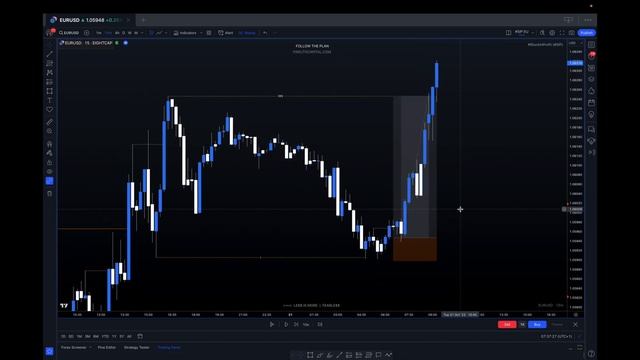640x360 pixels.
Task: Open the Strategy Tester tab
Action: (136, 347)
